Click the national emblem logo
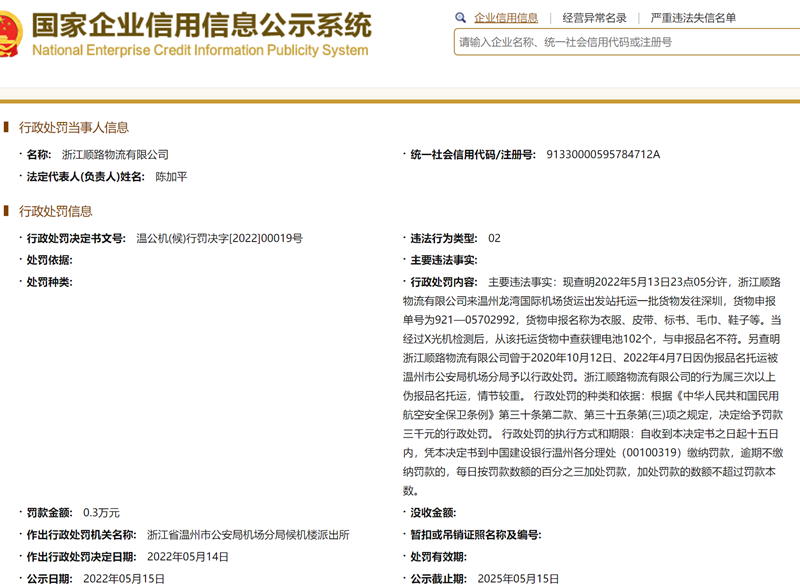800x587 pixels. point(10,34)
